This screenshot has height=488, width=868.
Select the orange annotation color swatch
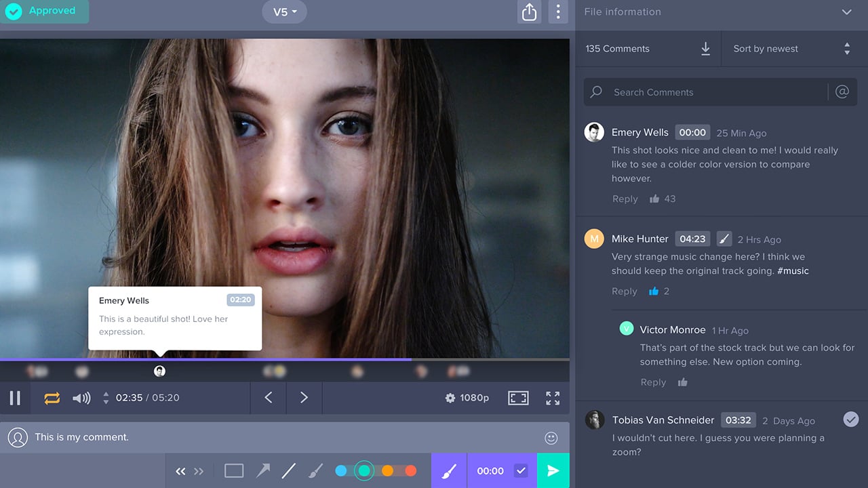coord(388,470)
